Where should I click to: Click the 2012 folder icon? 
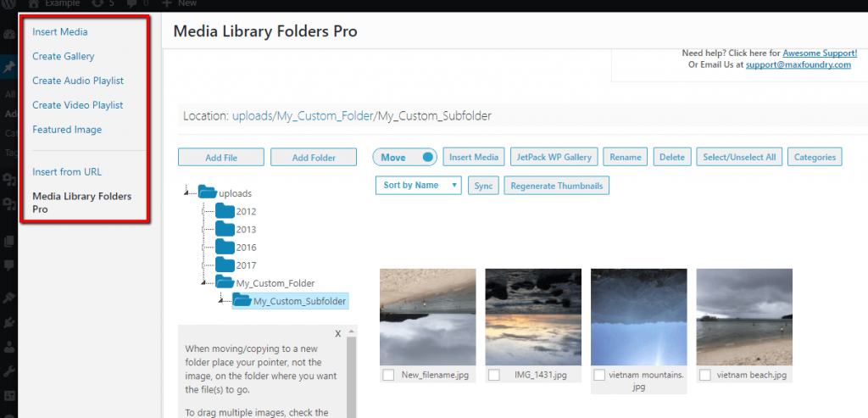click(x=225, y=210)
